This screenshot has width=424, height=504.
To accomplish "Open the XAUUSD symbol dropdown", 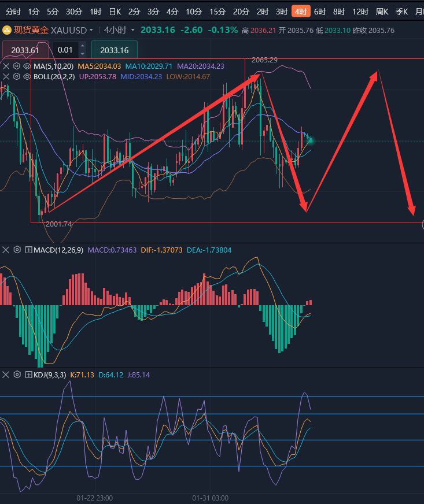I will tap(91, 30).
